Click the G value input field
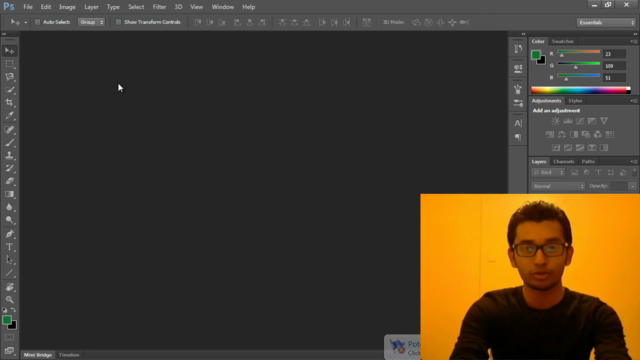 [614, 66]
